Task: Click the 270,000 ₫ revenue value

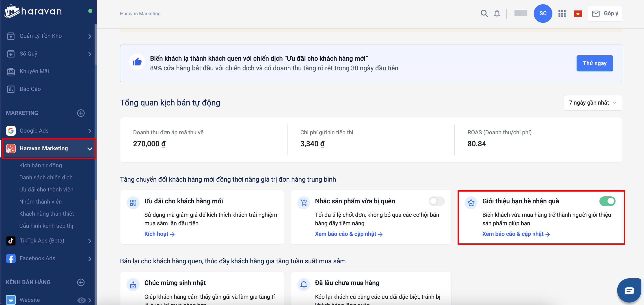Action: point(149,144)
